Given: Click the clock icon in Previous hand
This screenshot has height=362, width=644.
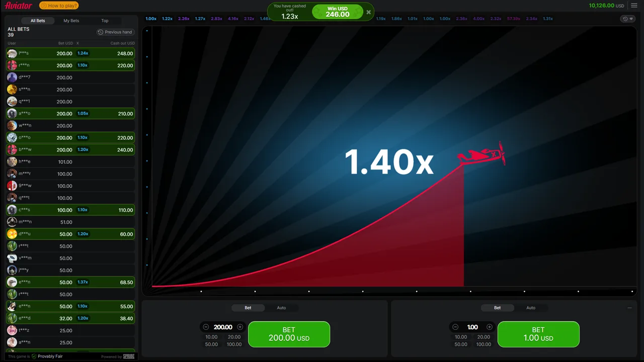Looking at the screenshot, I should [x=101, y=32].
